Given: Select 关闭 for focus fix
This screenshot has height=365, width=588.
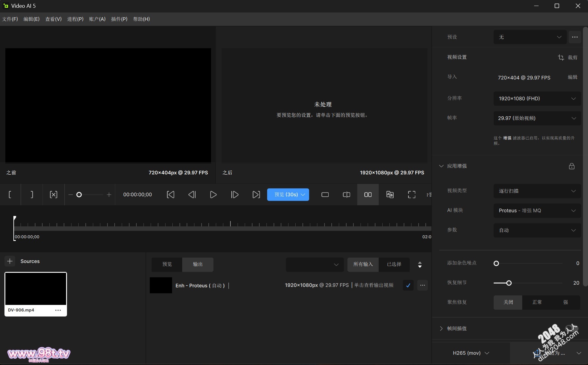Looking at the screenshot, I should pyautogui.click(x=508, y=302).
